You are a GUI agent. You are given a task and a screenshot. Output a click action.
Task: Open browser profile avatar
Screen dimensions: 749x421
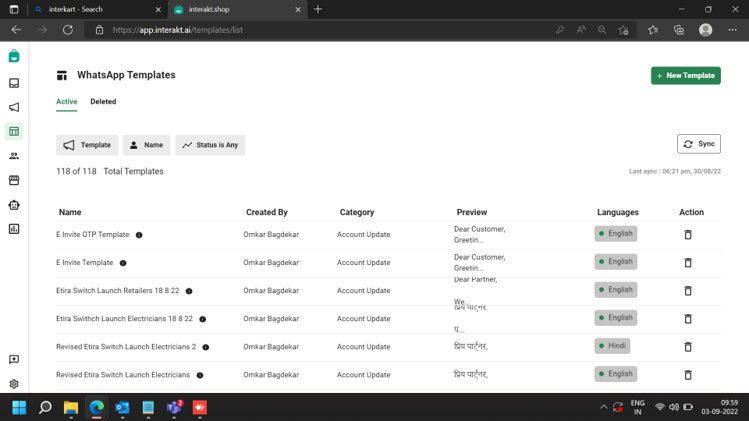[706, 30]
